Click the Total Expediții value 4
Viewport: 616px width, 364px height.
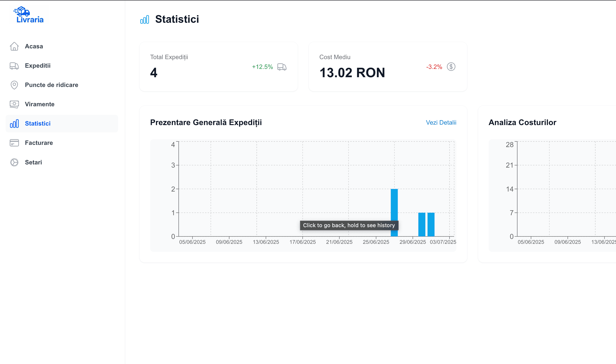(154, 73)
